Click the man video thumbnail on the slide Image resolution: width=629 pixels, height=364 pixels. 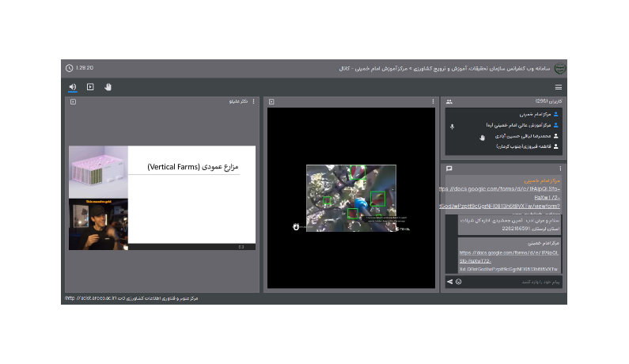98,224
